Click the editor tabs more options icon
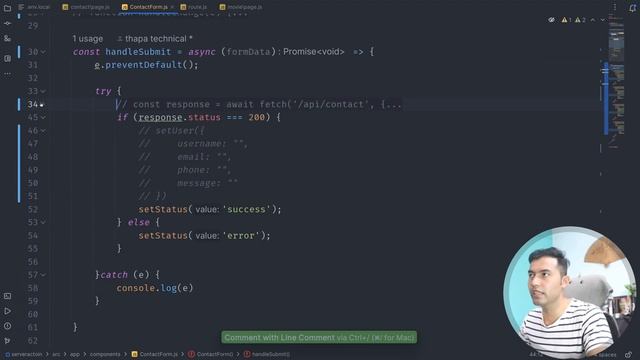This screenshot has height=360, width=640. 615,7
